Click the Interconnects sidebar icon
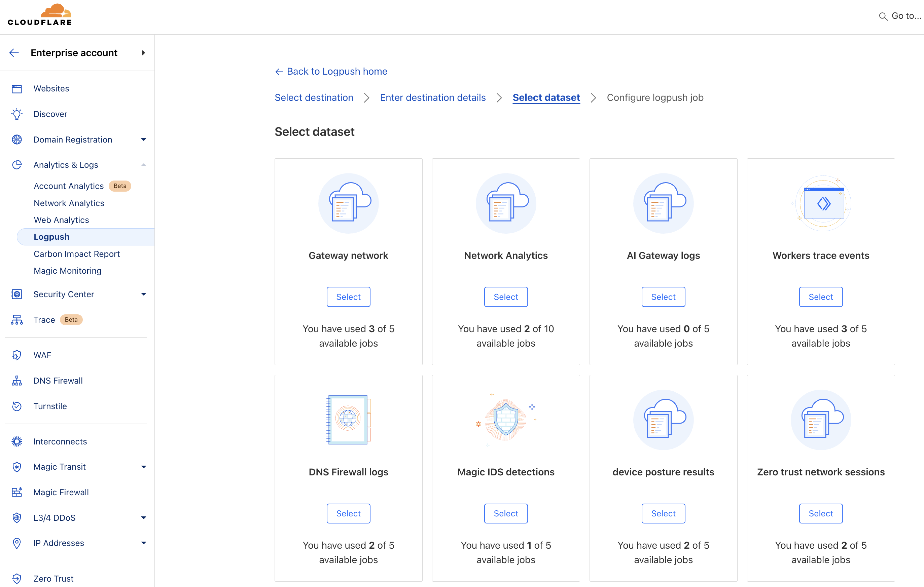Image resolution: width=924 pixels, height=587 pixels. pos(17,441)
